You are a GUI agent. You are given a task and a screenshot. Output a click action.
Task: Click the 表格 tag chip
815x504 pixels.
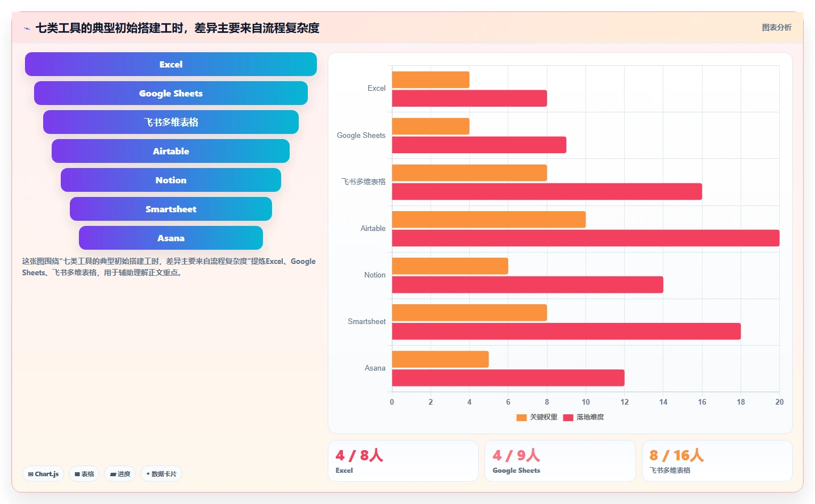tap(85, 474)
